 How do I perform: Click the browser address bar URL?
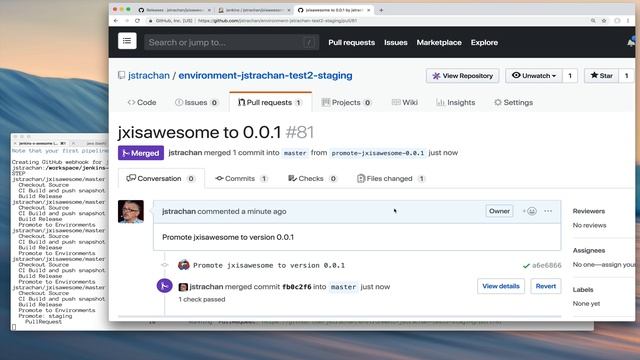278,20
